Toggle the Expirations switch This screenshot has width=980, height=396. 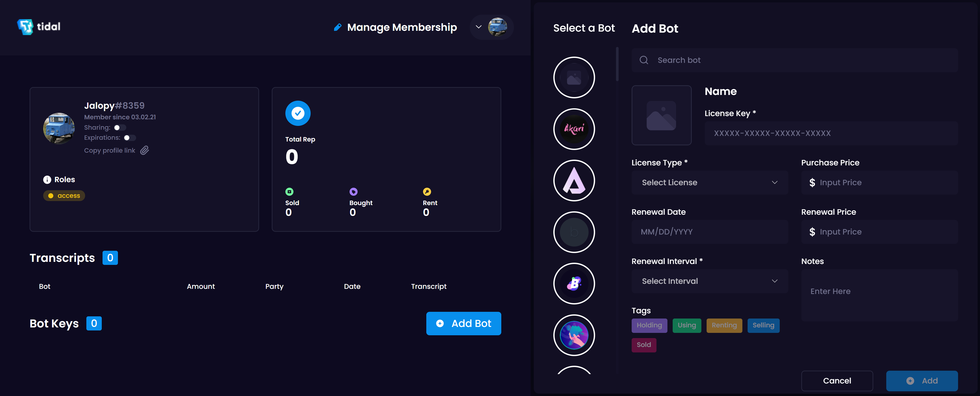click(x=129, y=138)
